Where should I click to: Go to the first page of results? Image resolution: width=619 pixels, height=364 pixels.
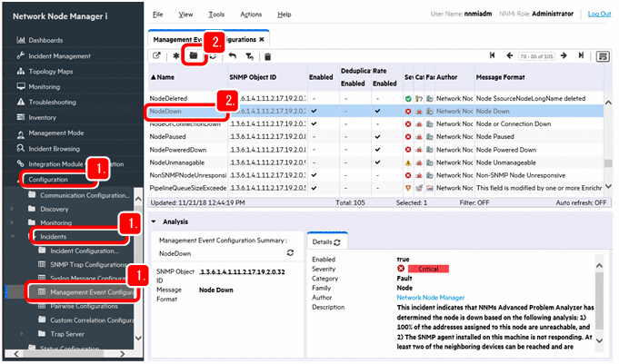[493, 56]
